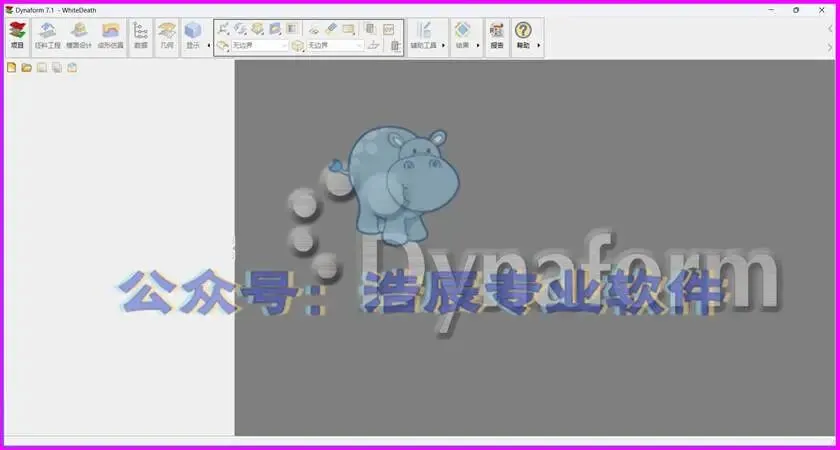Screen dimensions: 840x450
Task: Create a new file with the blank page icon
Action: pyautogui.click(x=11, y=68)
